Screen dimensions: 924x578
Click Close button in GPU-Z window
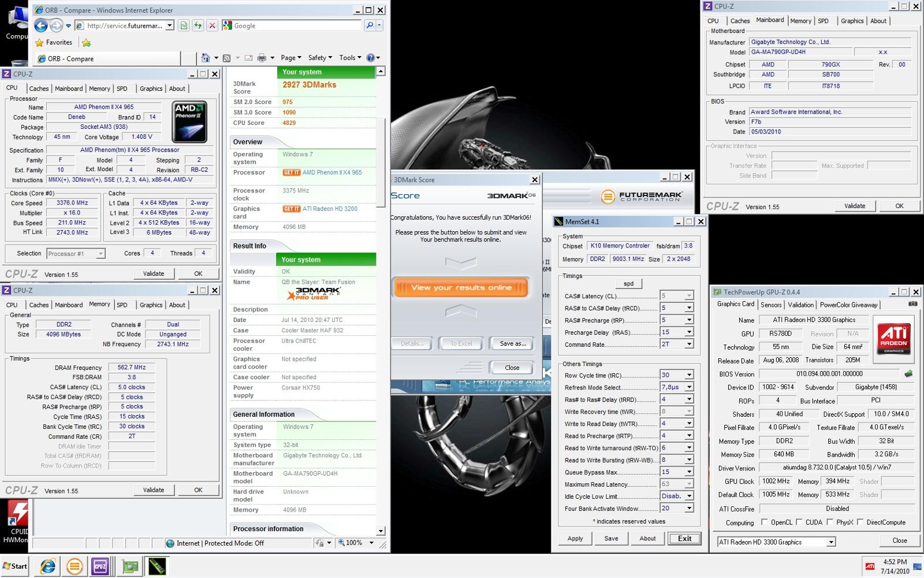tap(899, 540)
